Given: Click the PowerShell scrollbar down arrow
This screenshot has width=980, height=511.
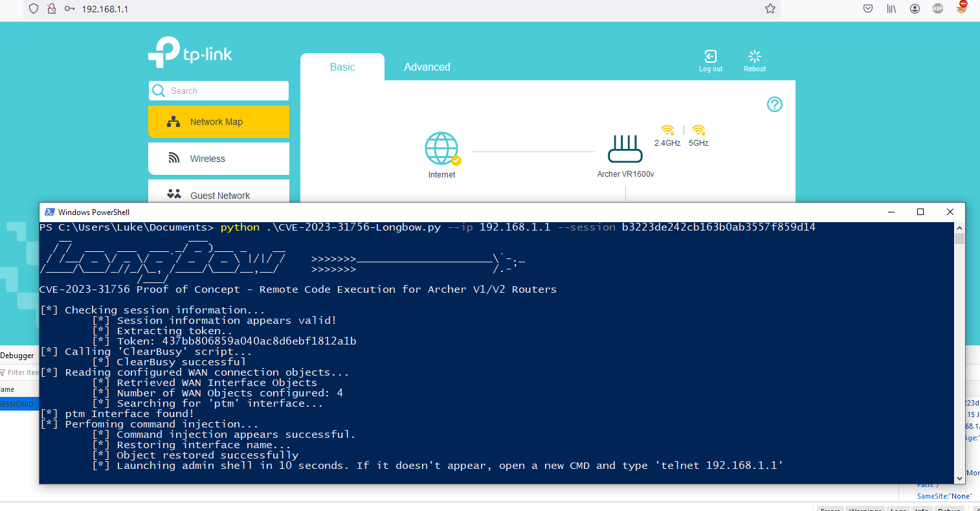Looking at the screenshot, I should (959, 479).
